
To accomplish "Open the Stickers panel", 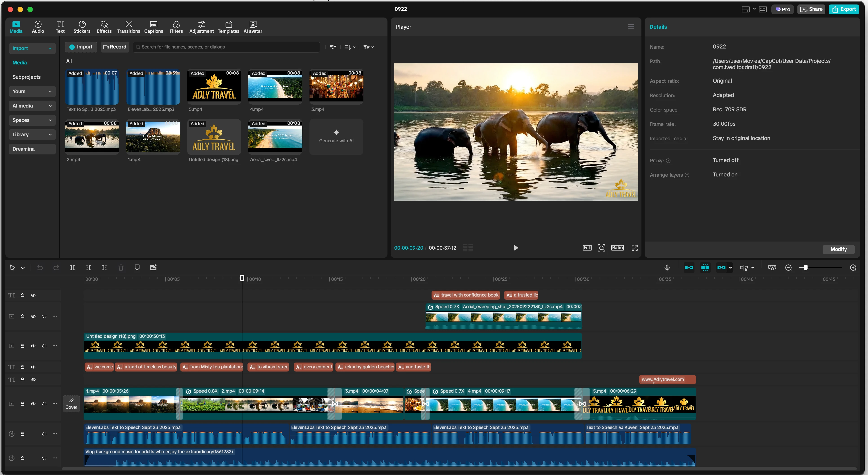I will point(82,27).
